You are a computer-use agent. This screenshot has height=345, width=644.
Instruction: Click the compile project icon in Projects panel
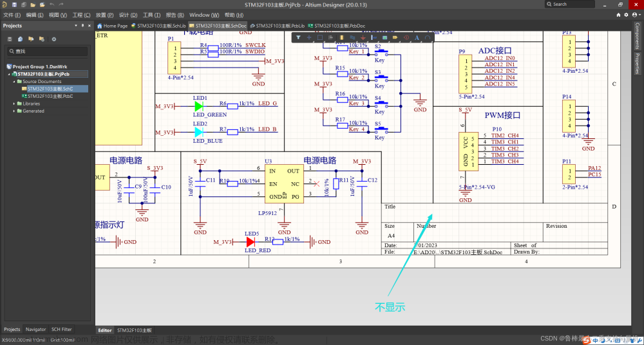point(20,39)
